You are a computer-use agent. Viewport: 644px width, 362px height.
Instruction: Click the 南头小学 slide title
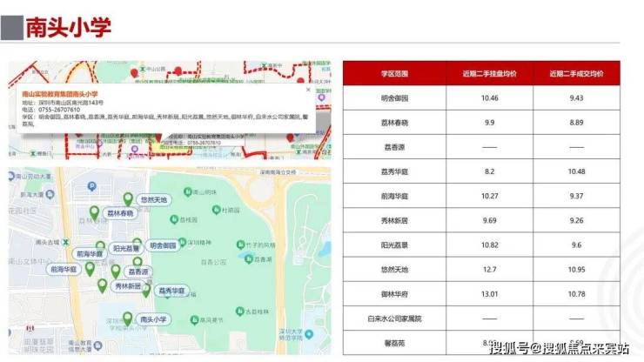coord(68,28)
